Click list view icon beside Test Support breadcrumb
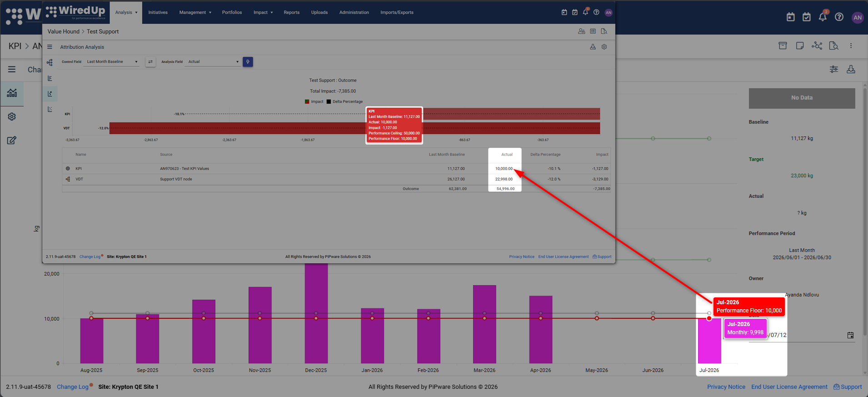The height and width of the screenshot is (397, 868). (x=593, y=31)
